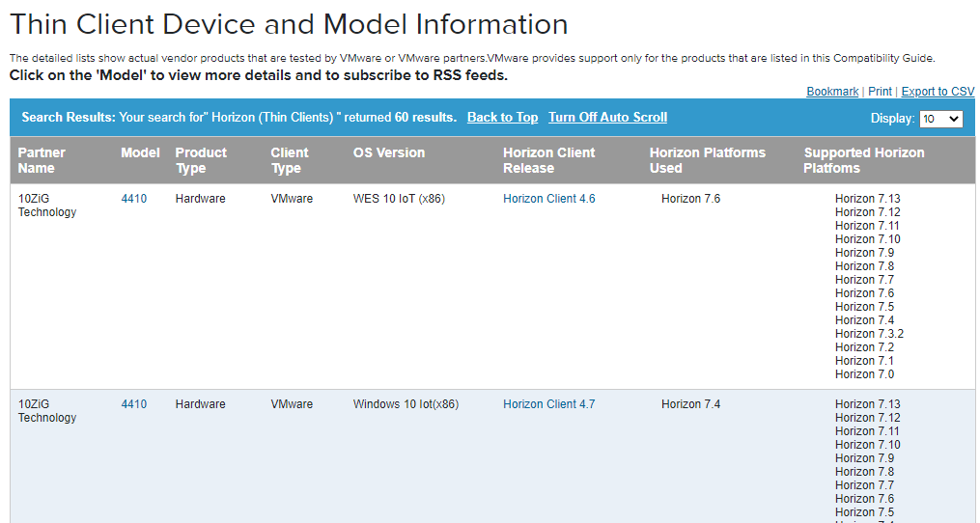Select Horizon 7.0 in first row list

click(864, 374)
